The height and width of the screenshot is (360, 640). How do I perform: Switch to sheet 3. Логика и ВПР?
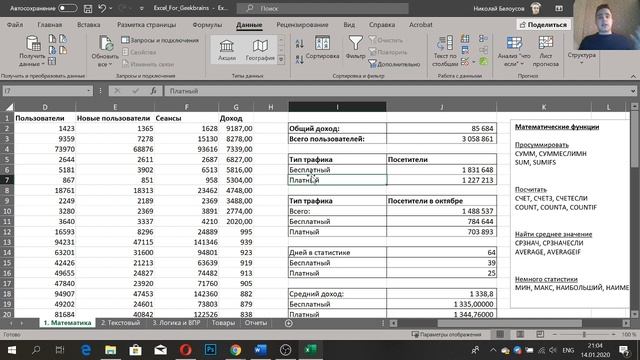(176, 323)
